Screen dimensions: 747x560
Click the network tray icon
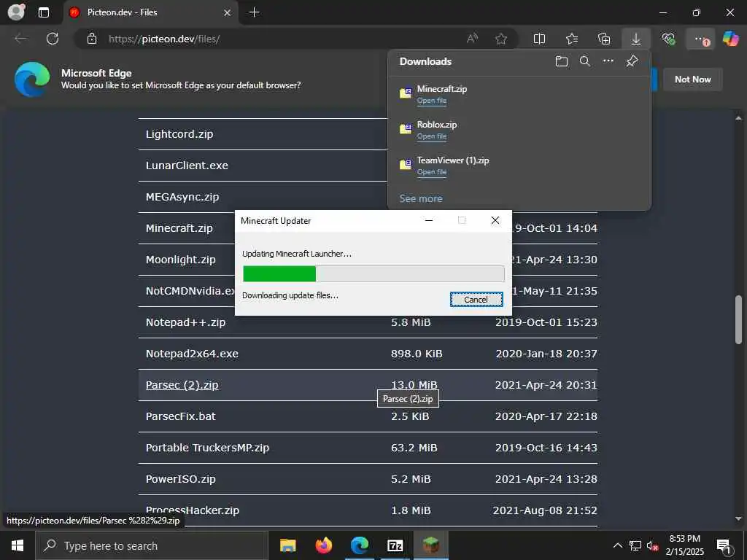635,545
